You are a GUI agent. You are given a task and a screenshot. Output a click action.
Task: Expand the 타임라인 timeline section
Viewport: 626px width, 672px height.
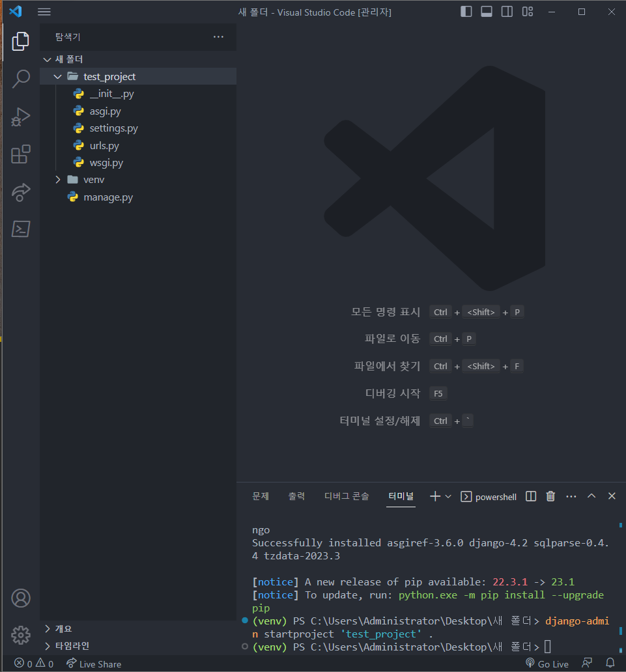pyautogui.click(x=138, y=646)
